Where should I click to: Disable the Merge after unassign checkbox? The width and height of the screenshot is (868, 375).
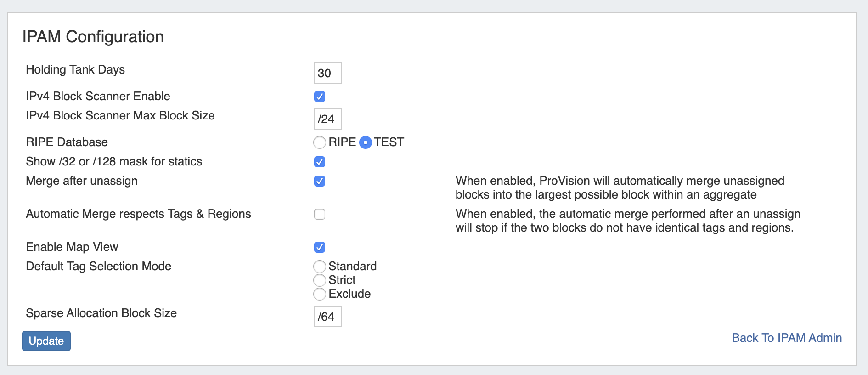320,181
